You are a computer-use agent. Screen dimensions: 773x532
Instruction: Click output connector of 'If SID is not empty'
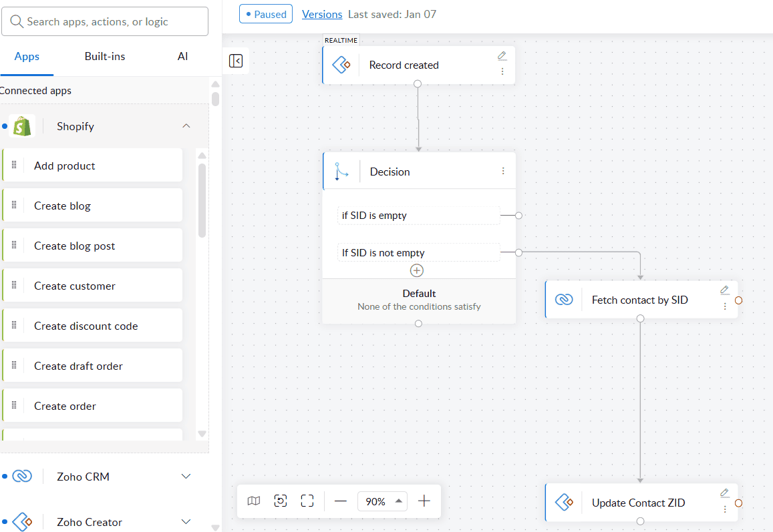pos(518,252)
